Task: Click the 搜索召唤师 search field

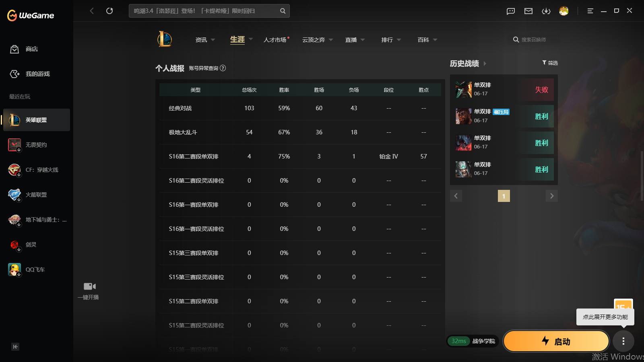Action: (x=533, y=39)
